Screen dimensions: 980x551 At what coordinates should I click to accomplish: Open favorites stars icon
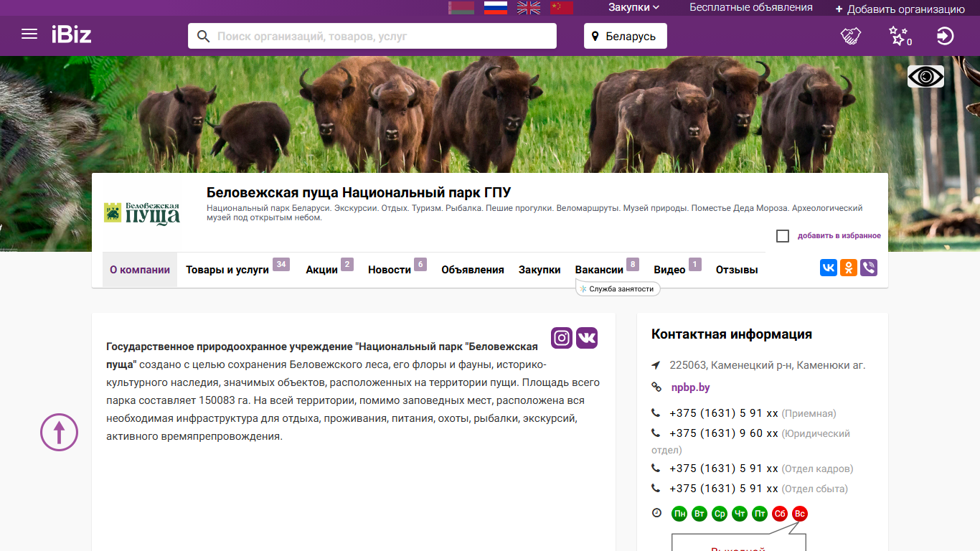[899, 36]
